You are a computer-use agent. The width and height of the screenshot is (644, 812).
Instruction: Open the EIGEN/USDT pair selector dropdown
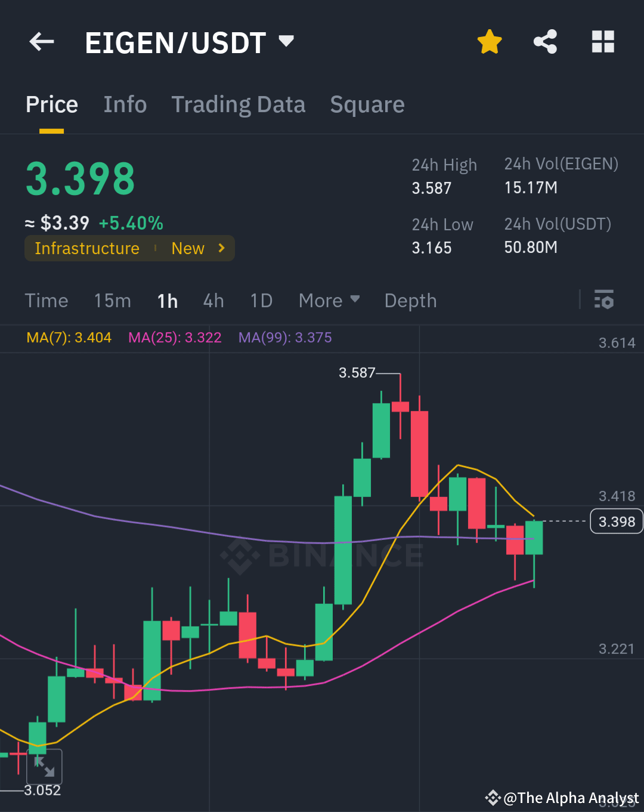tap(286, 42)
